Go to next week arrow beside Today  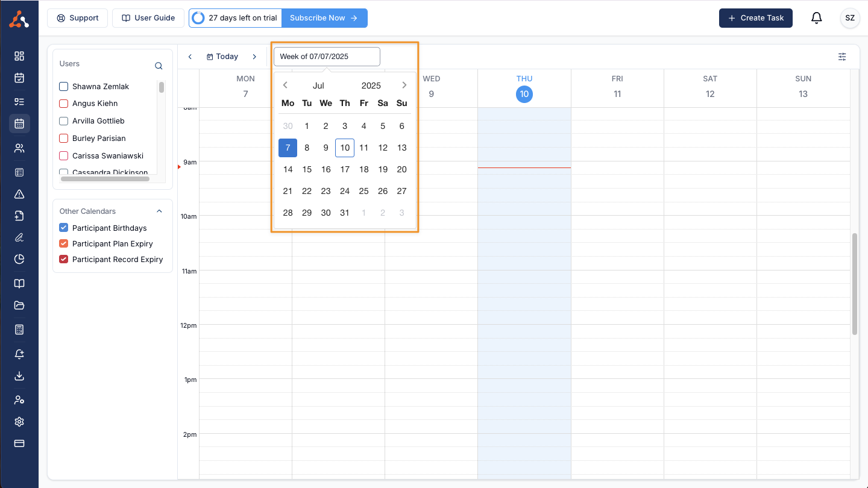pyautogui.click(x=254, y=57)
